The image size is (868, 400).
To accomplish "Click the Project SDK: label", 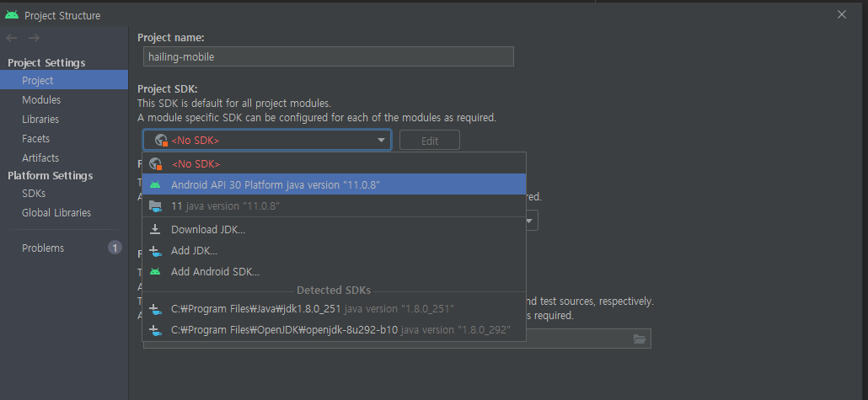I will pyautogui.click(x=167, y=88).
